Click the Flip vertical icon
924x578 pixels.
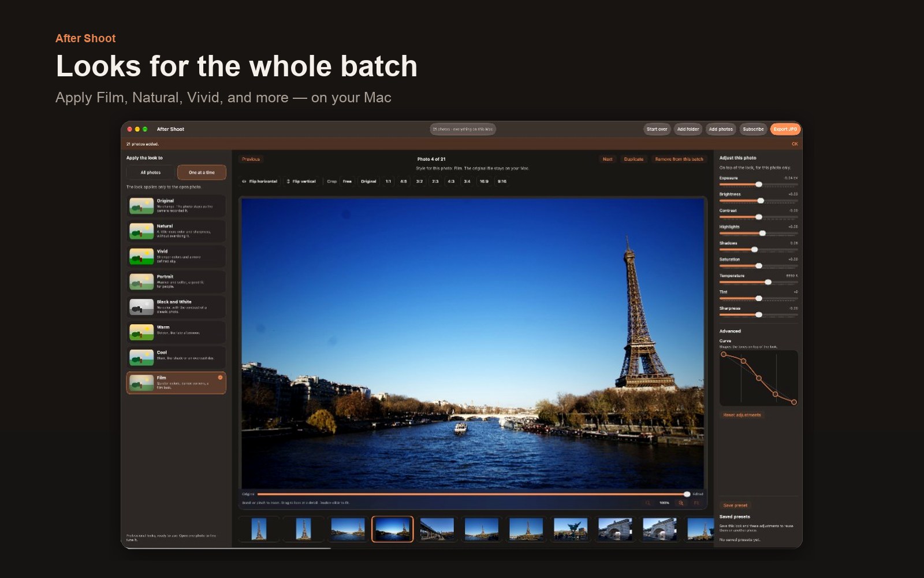(x=288, y=181)
